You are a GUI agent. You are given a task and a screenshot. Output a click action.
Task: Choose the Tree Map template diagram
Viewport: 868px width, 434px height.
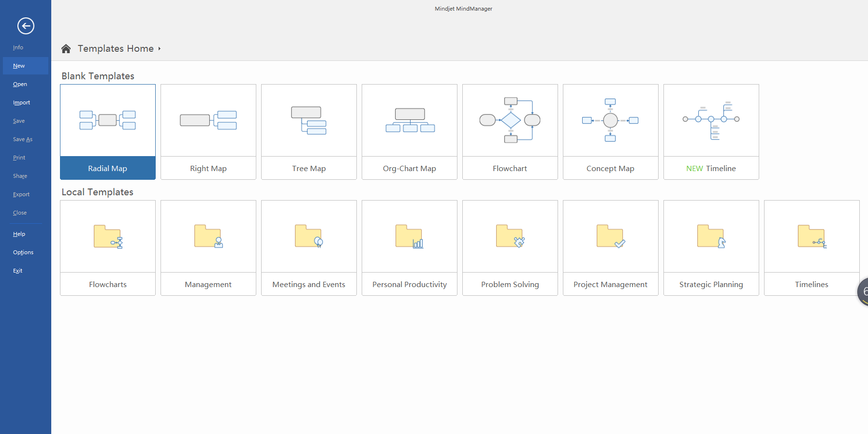(309, 120)
